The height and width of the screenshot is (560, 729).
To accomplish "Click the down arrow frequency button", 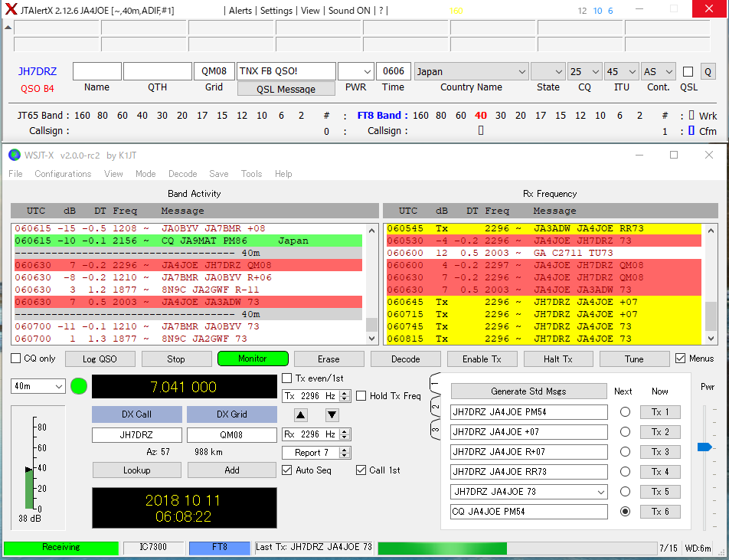I will (x=332, y=415).
